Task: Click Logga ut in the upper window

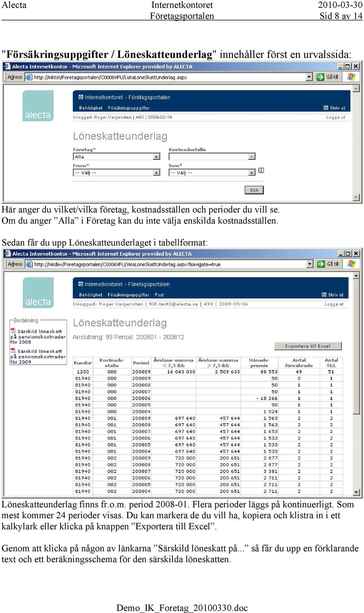Action: 336,118
